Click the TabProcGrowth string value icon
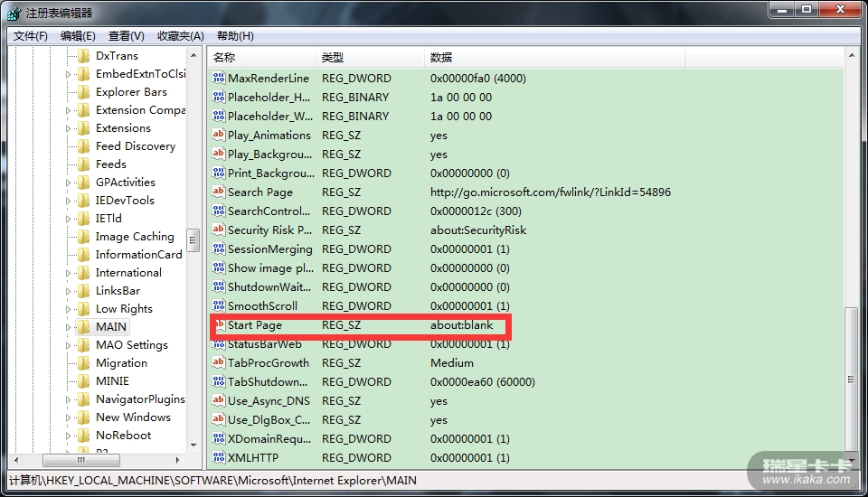This screenshot has height=497, width=868. 219,362
